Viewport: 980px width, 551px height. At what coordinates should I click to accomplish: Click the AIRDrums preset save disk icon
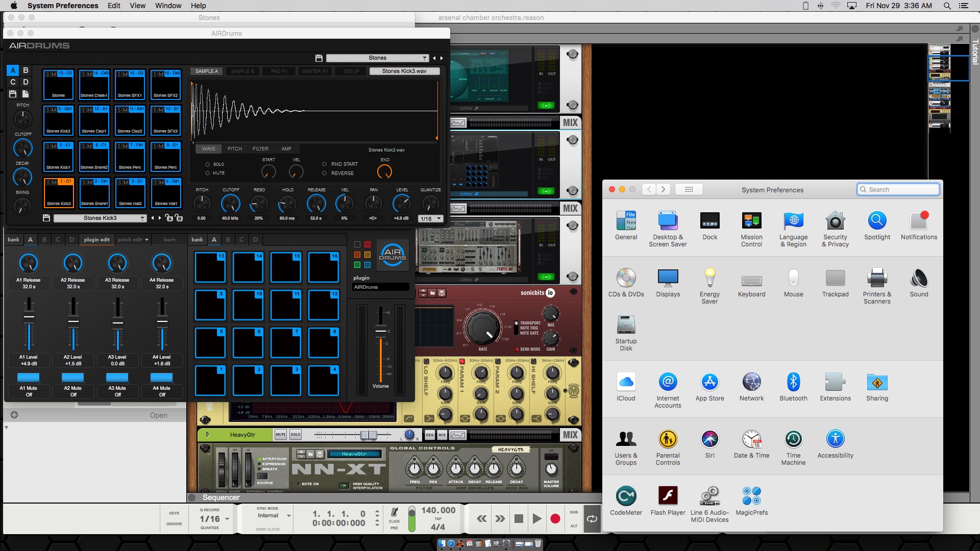(x=318, y=58)
